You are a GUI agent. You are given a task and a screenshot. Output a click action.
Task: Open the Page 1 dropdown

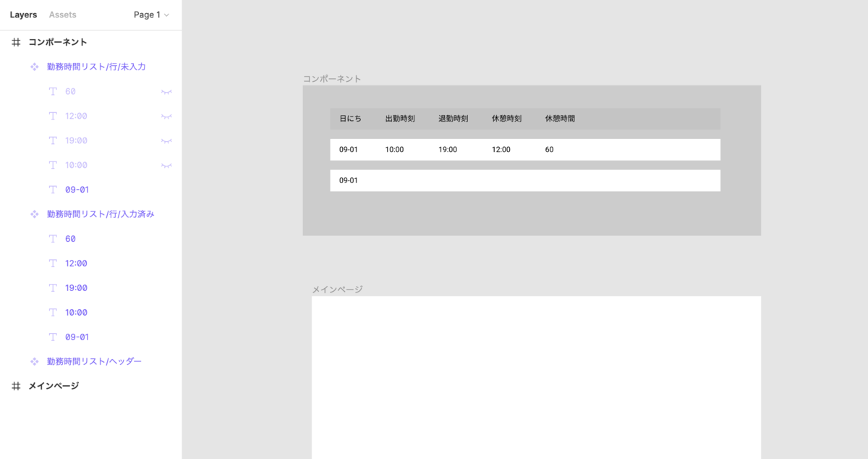(x=150, y=14)
